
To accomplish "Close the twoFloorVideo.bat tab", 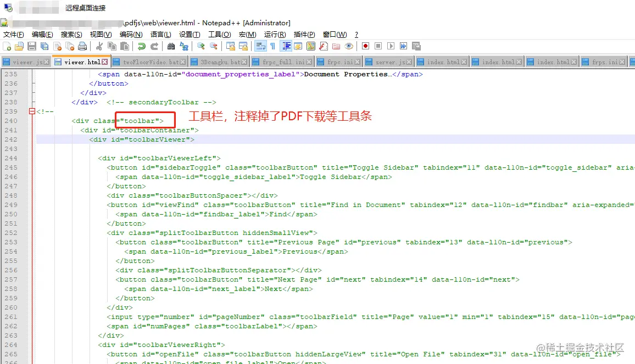I will pos(183,62).
